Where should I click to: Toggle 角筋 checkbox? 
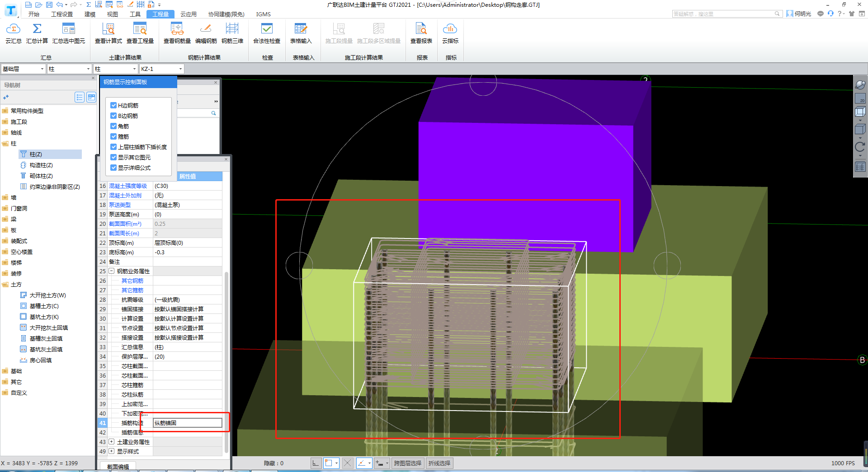coord(113,126)
